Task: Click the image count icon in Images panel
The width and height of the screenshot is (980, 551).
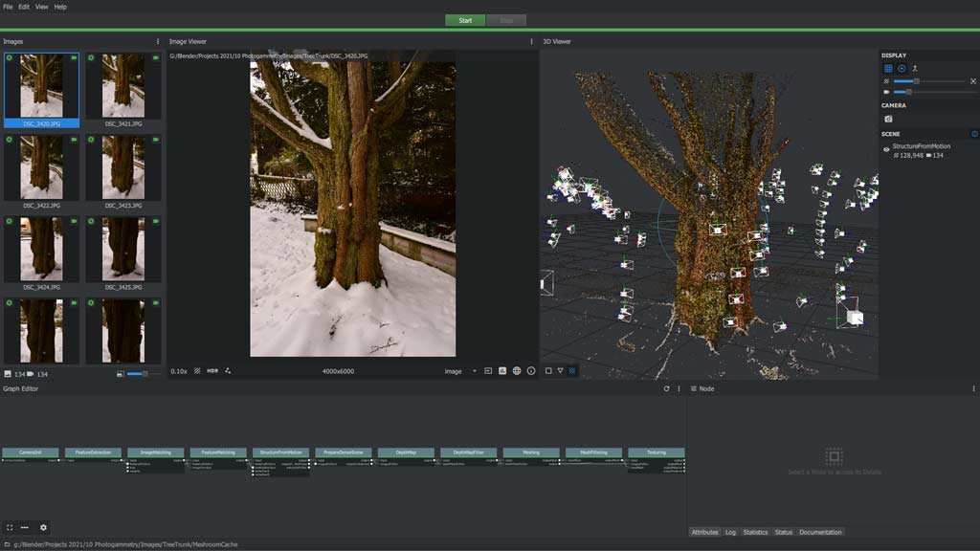Action: pos(8,374)
